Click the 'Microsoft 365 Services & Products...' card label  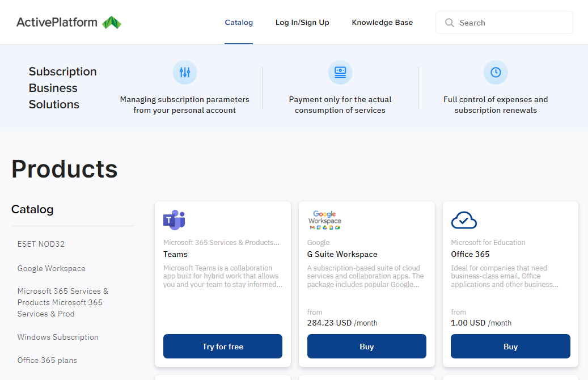point(221,242)
